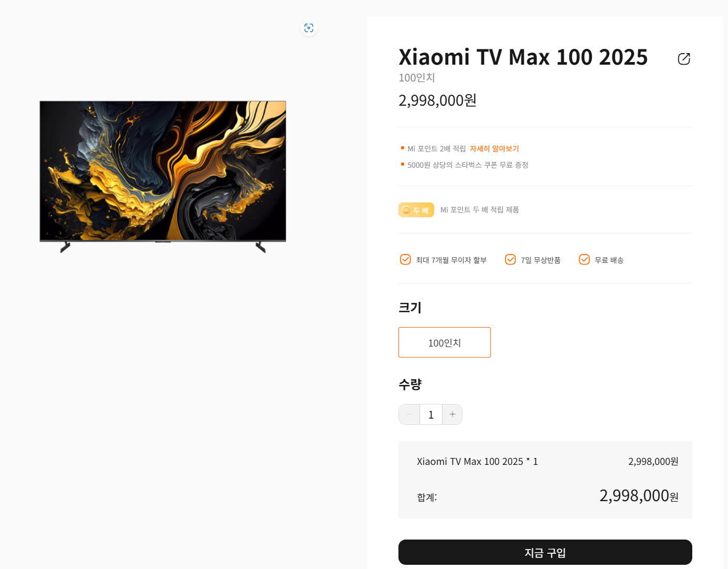This screenshot has height=569, width=728.
Task: Click the 7일 무상반품 label text
Action: click(x=540, y=260)
